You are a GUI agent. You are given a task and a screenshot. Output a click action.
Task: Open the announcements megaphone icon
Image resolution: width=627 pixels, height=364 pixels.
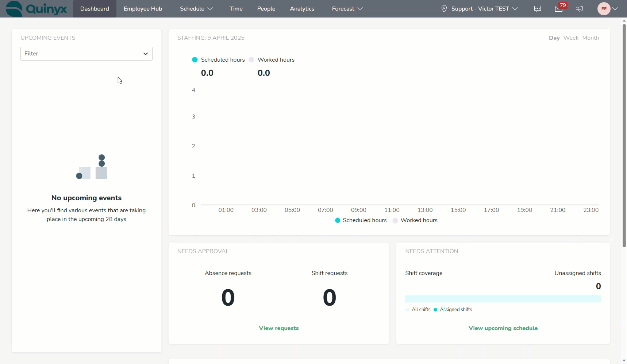[580, 9]
